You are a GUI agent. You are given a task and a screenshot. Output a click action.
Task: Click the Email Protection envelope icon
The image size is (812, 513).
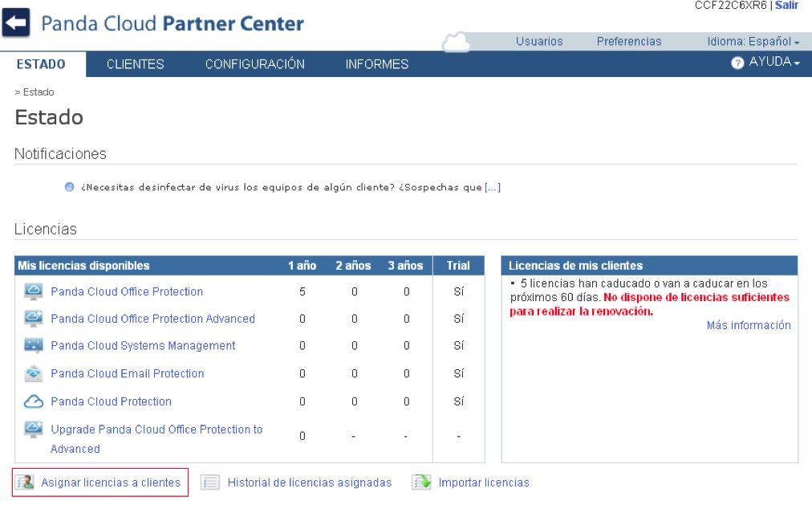coord(34,373)
